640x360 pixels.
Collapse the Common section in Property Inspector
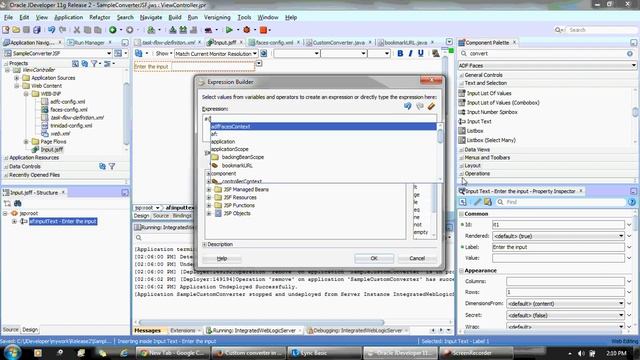(461, 214)
